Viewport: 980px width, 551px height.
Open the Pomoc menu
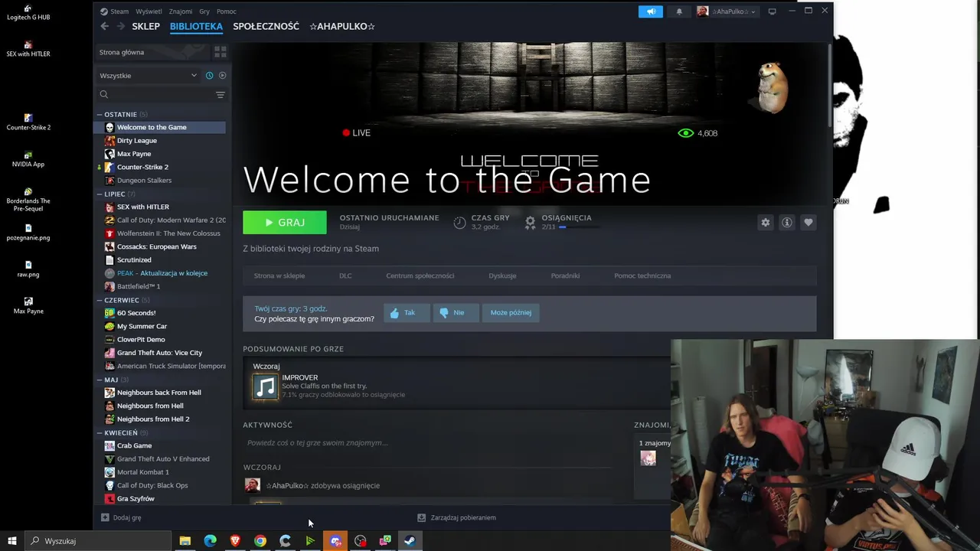[x=227, y=11]
